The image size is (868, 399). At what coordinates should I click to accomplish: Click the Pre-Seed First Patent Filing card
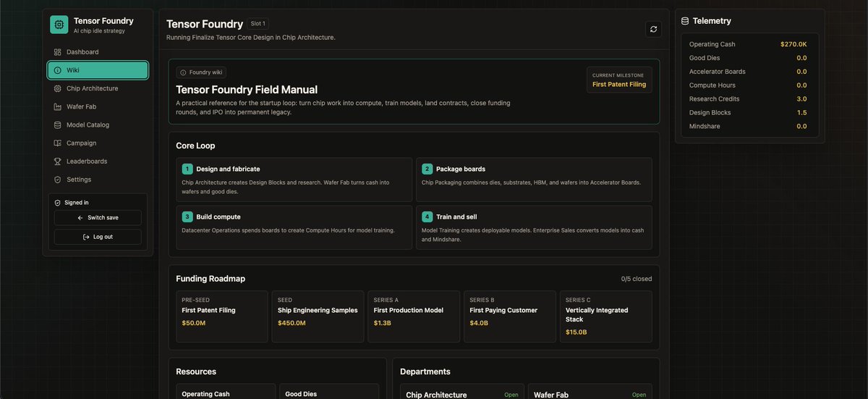222,316
